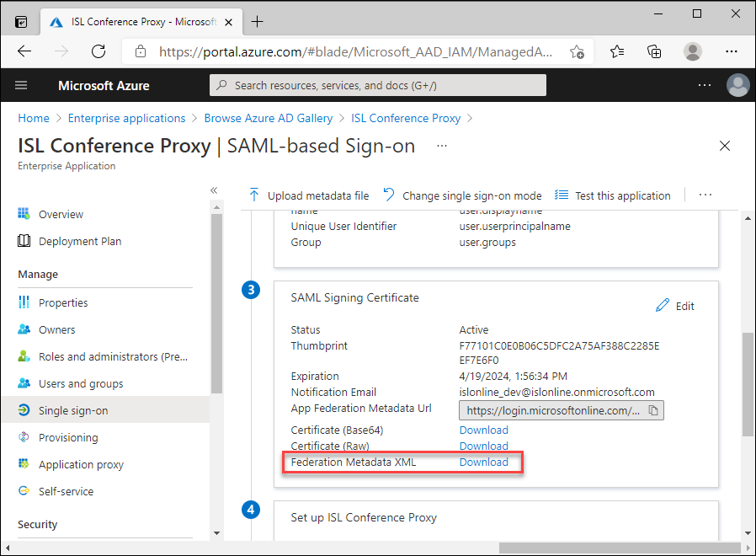Open browser Collections
This screenshot has width=756, height=556.
pyautogui.click(x=654, y=51)
